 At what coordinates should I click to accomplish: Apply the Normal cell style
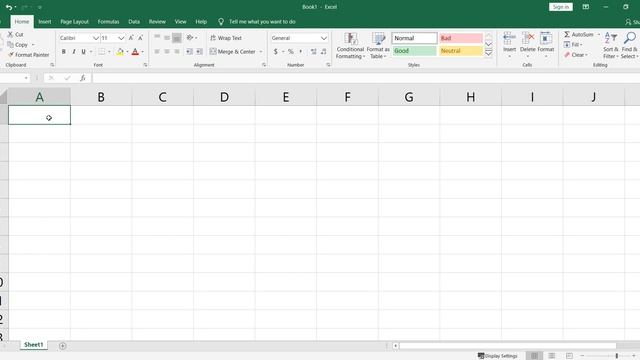tap(414, 38)
